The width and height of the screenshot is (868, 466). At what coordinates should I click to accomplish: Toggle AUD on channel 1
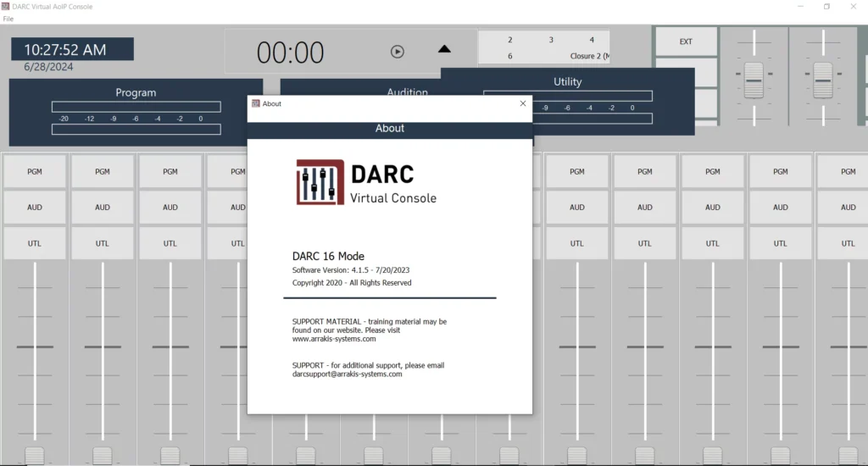pos(34,207)
